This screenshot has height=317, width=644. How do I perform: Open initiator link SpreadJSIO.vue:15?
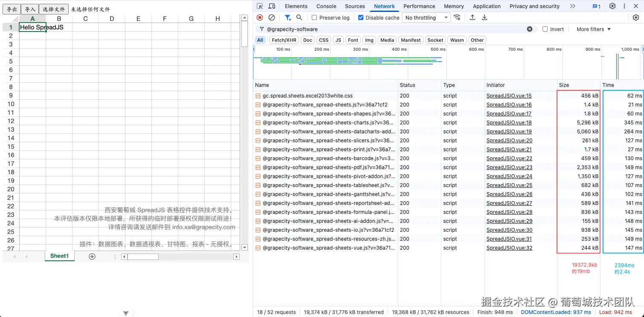click(509, 96)
